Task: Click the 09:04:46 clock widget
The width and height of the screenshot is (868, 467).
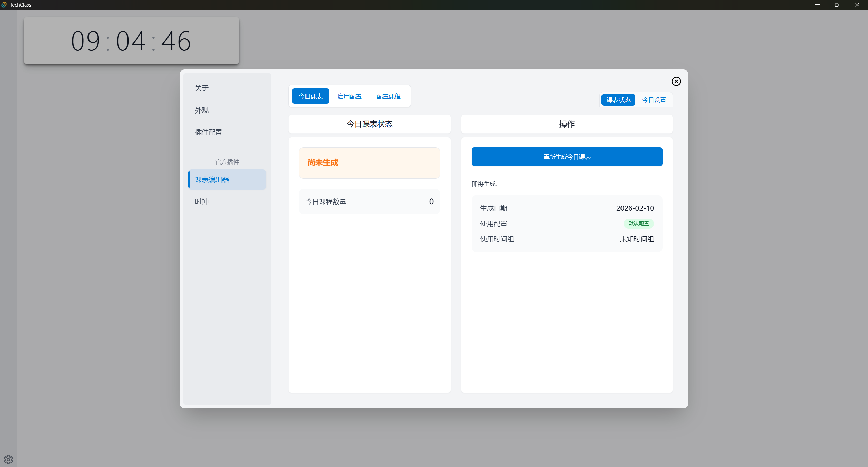Action: pos(131,41)
